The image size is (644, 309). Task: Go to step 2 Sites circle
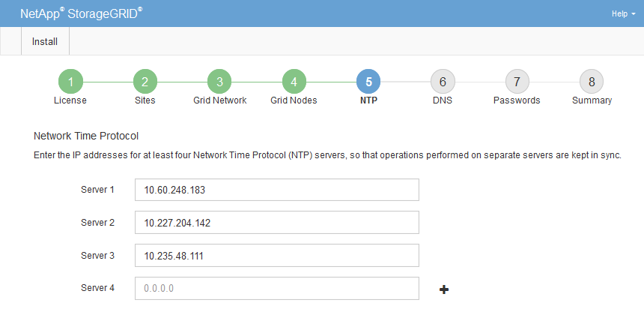145,81
